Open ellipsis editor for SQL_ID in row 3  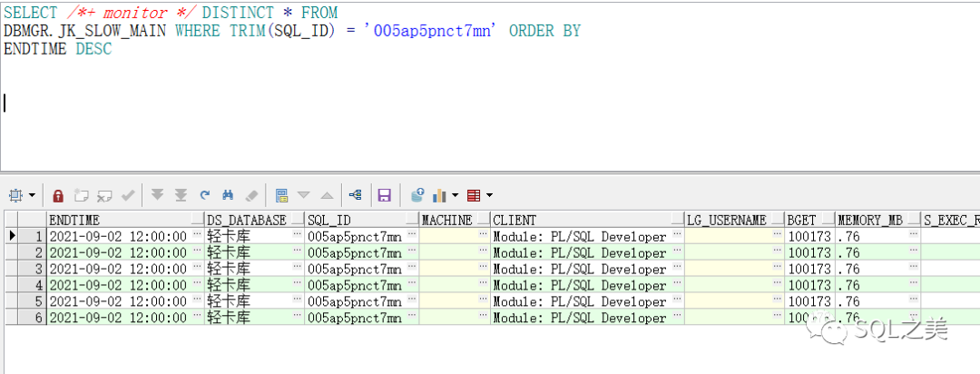tap(413, 266)
